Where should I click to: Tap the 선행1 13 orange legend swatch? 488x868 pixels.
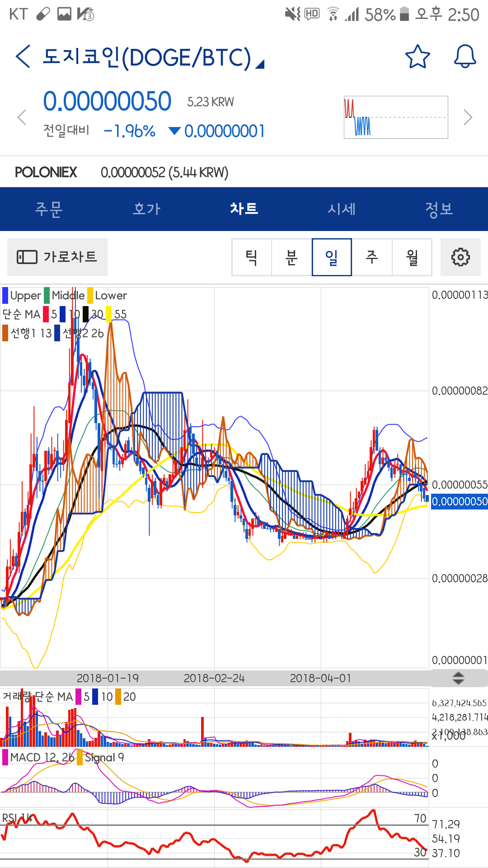coord(5,333)
